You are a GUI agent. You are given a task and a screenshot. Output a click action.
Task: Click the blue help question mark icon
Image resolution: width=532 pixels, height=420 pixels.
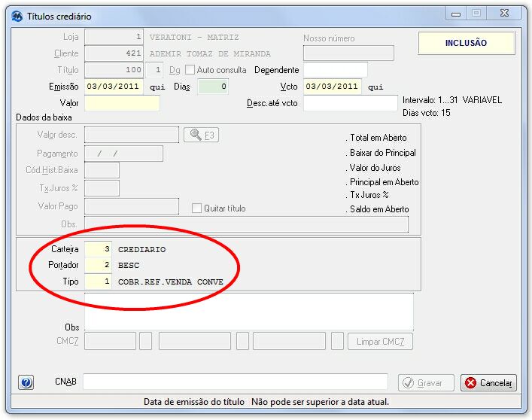point(26,382)
